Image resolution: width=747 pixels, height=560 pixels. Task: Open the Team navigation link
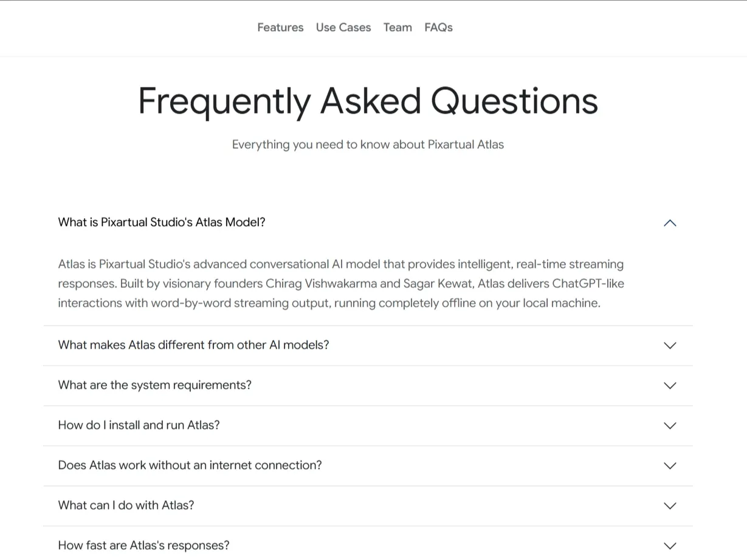pos(398,27)
